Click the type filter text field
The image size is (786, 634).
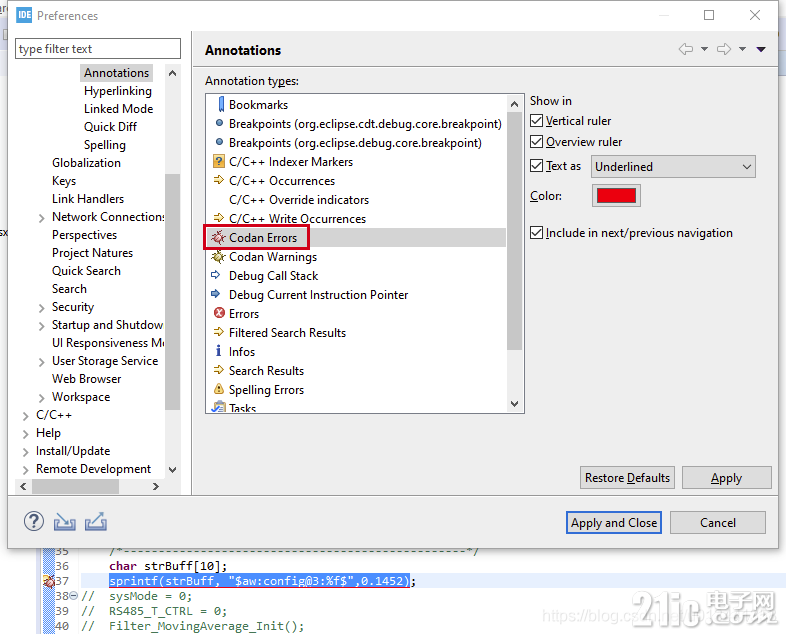pyautogui.click(x=98, y=49)
